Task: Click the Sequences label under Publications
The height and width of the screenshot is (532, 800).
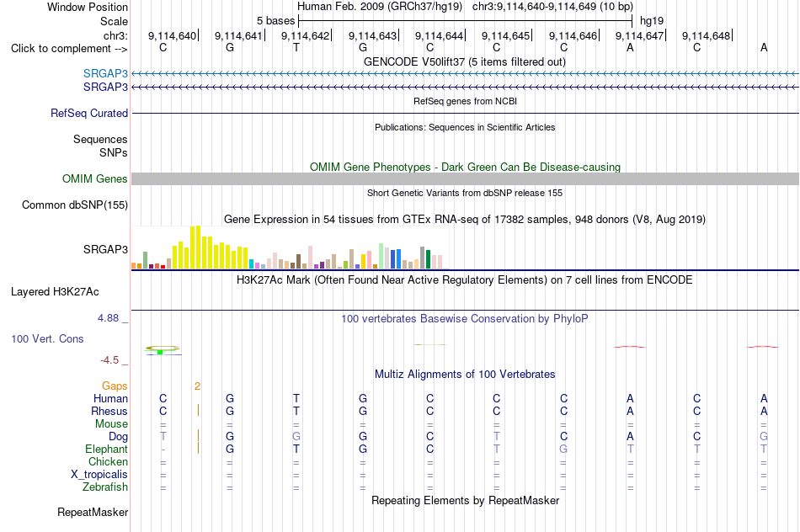Action: click(x=100, y=139)
